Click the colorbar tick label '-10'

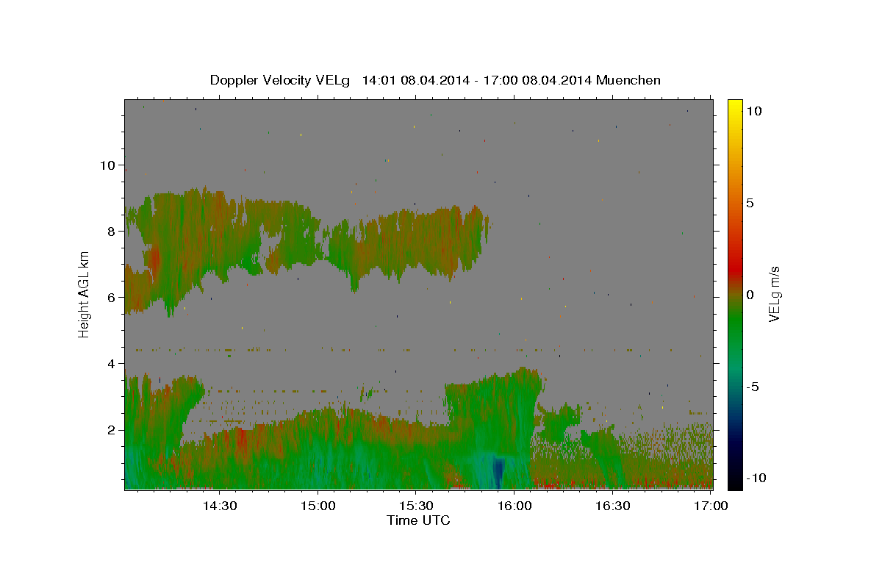[x=755, y=478]
